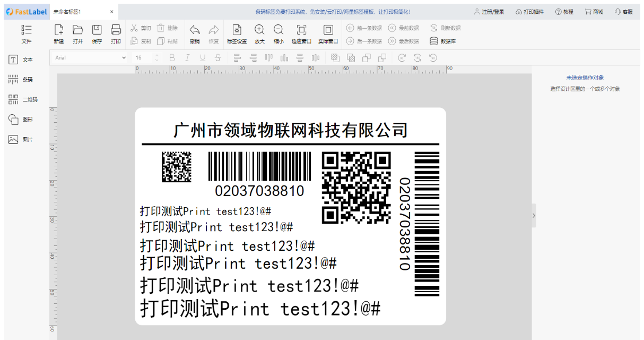Open the 商城 store link
The image size is (644, 340).
[594, 12]
